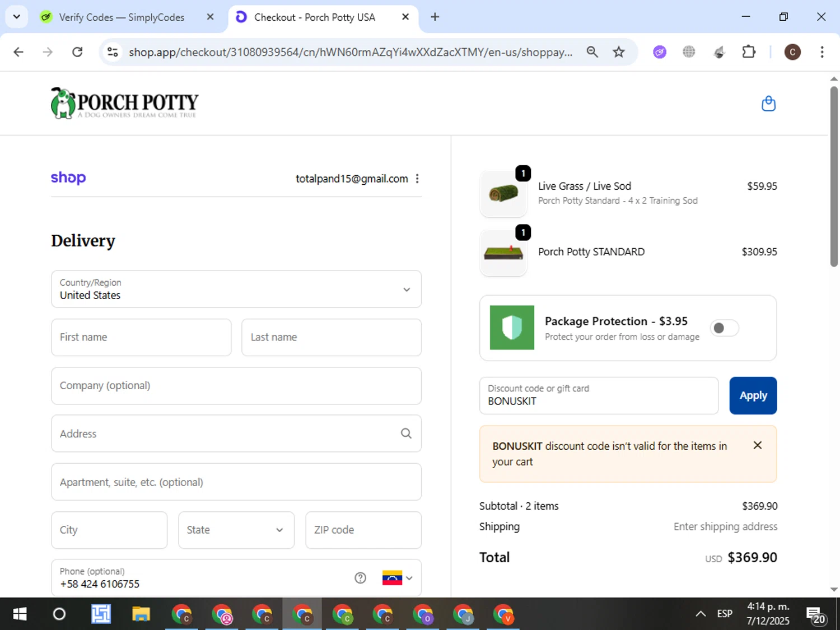The width and height of the screenshot is (840, 630).
Task: Open the tab search dropdown arrow
Action: click(x=17, y=17)
